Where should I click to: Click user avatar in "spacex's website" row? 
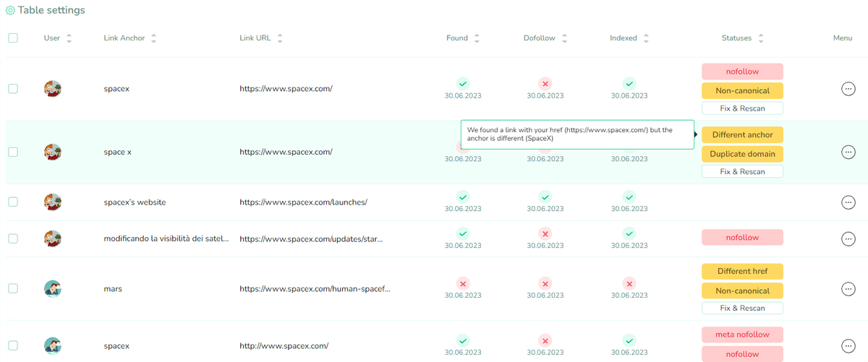52,202
